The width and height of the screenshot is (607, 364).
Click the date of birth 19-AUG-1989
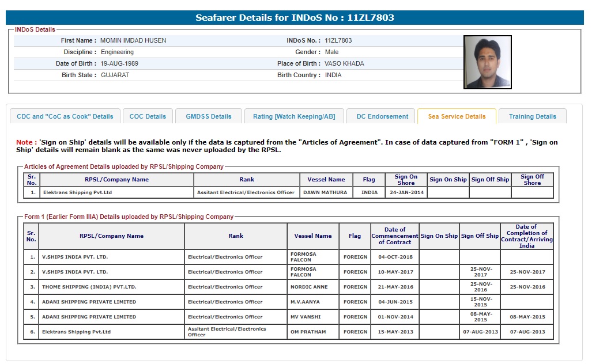tap(119, 64)
